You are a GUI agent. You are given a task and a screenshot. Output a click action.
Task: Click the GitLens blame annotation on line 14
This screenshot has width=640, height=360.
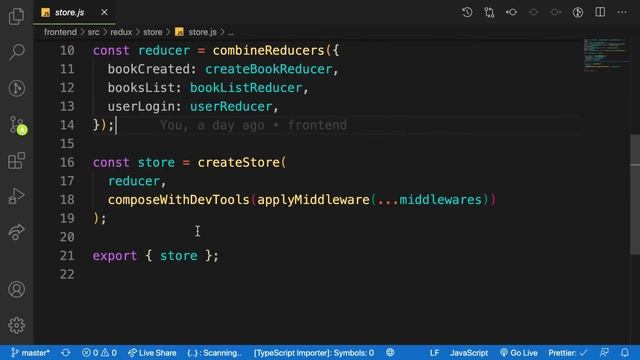[253, 125]
